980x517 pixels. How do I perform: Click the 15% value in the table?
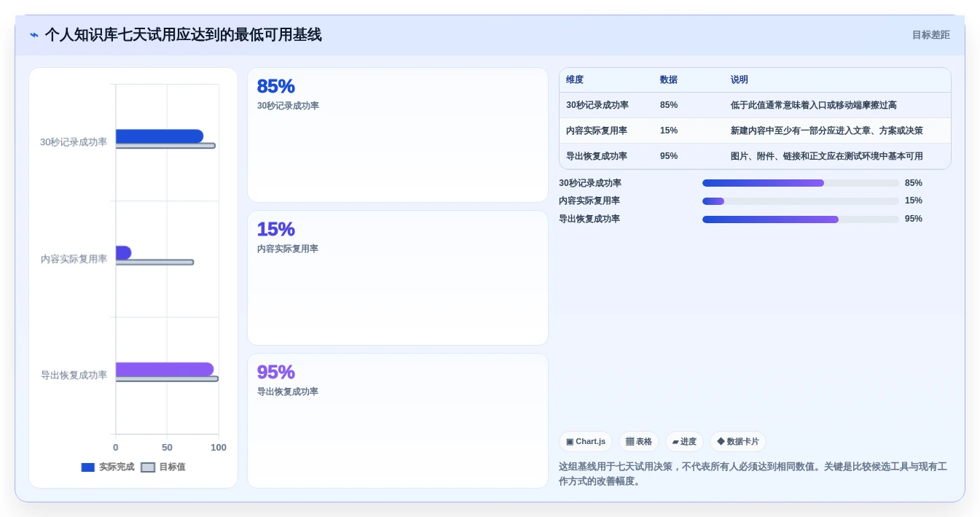(669, 131)
